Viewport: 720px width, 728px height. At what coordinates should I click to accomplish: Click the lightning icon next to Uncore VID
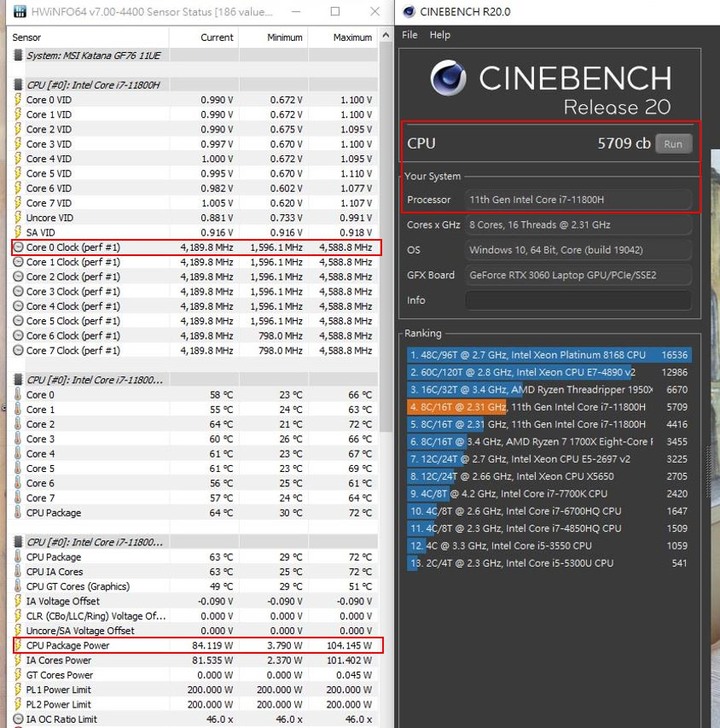point(18,217)
